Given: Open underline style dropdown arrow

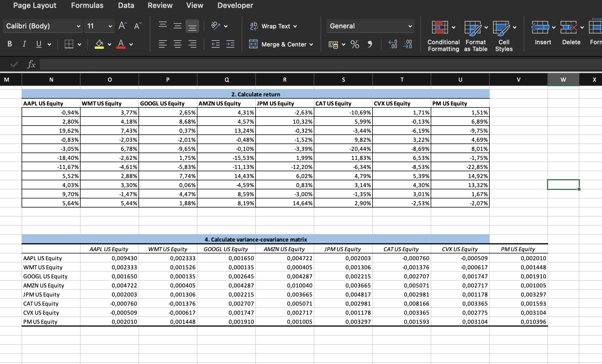Looking at the screenshot, I should coord(49,44).
